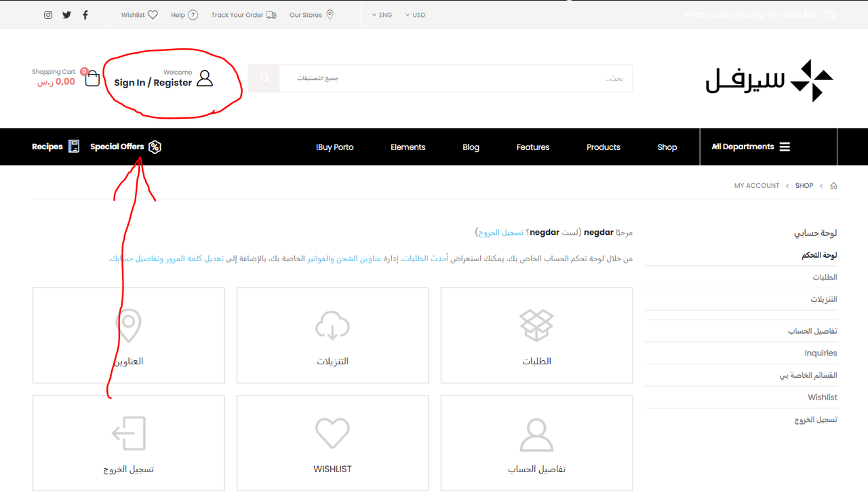
Task: Open the جميع التصنيفات category dropdown
Action: pyautogui.click(x=318, y=79)
